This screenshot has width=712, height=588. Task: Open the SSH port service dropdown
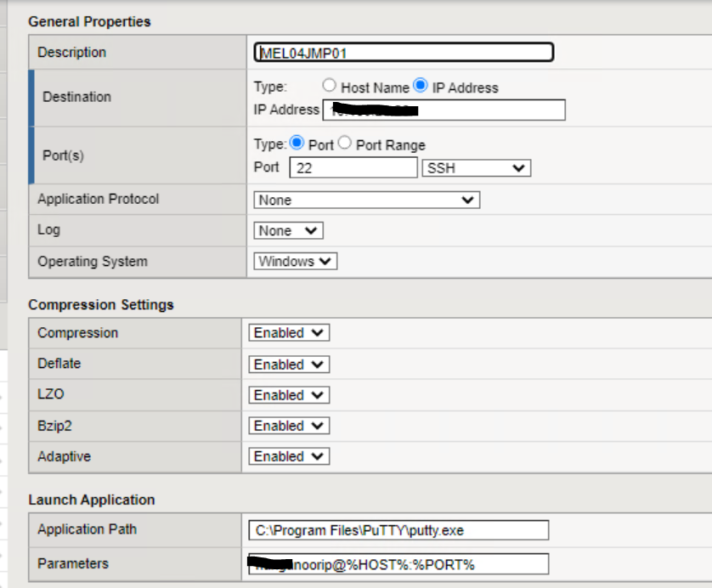pos(476,168)
